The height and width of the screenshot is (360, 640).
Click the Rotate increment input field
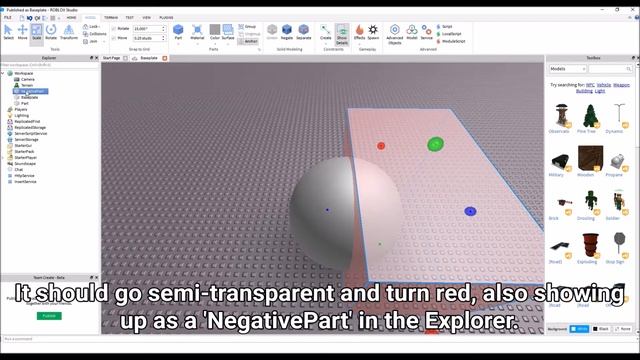[149, 29]
